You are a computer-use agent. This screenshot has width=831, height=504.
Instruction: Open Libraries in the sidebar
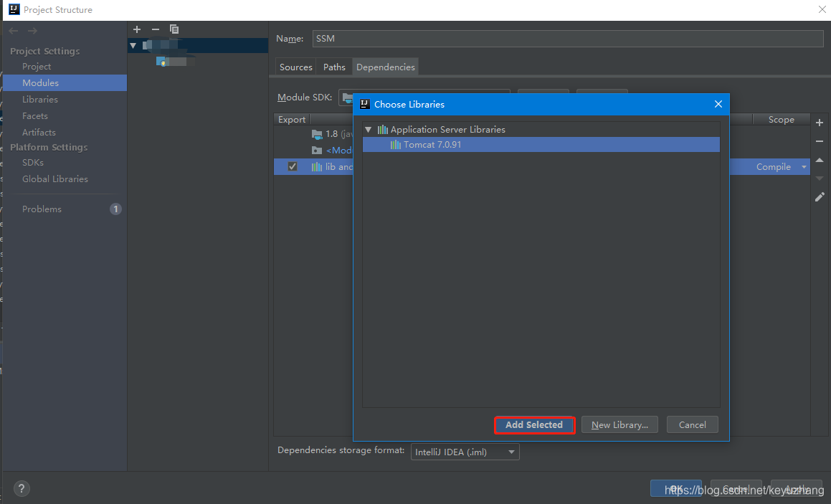point(39,99)
